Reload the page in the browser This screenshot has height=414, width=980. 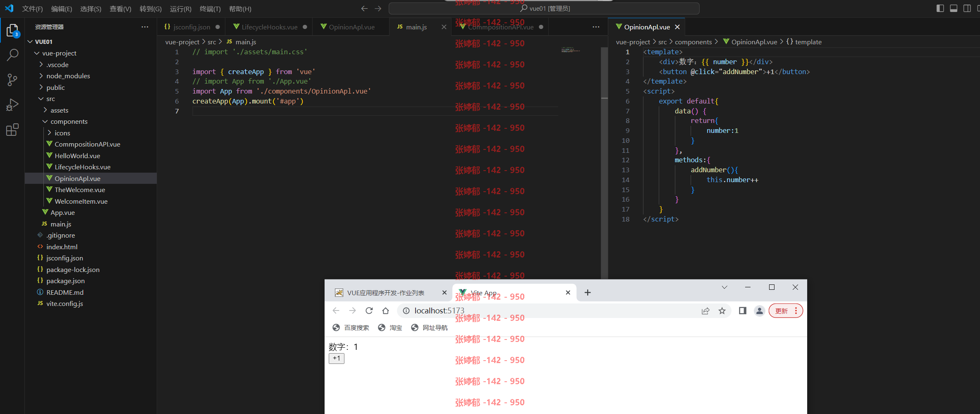pyautogui.click(x=369, y=310)
